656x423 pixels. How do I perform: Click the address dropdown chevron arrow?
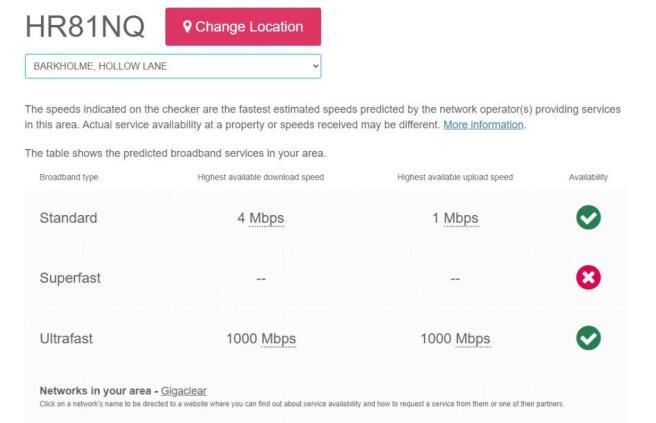[x=315, y=66]
